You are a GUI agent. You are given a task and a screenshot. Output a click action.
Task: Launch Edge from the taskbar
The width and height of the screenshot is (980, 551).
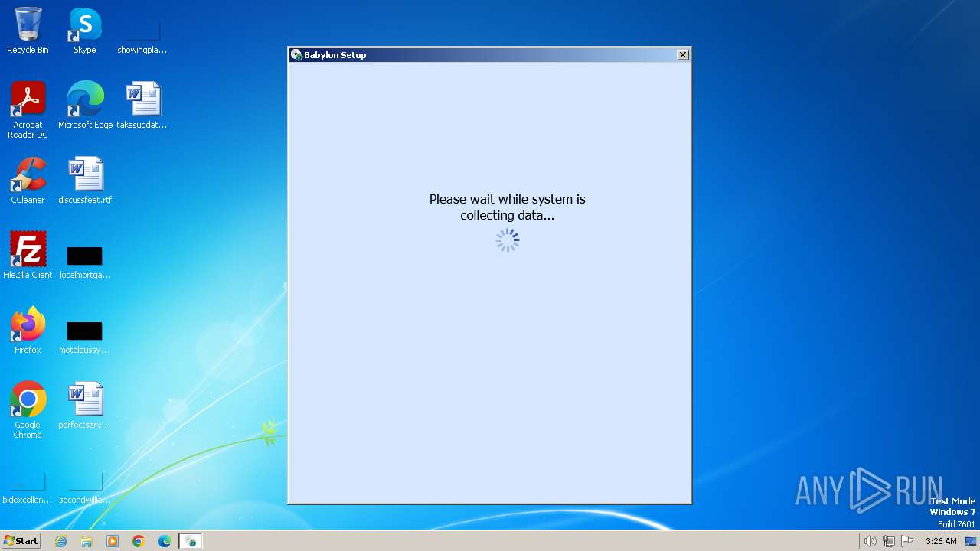point(165,541)
